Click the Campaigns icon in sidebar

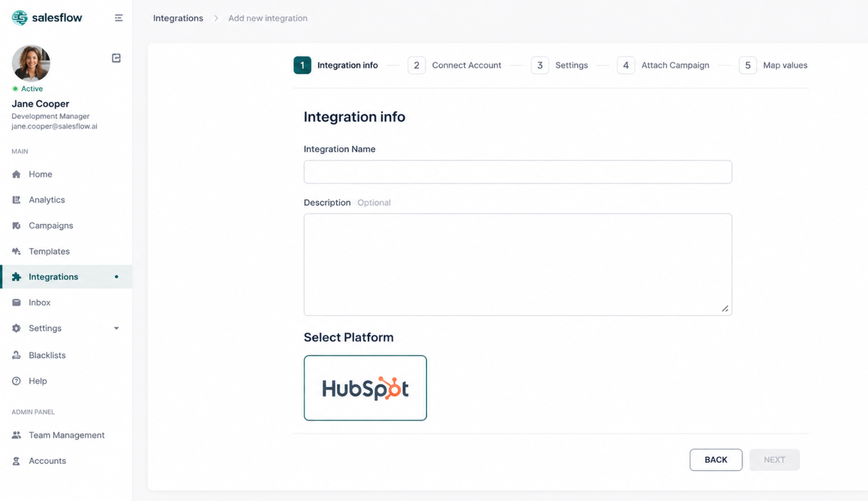click(x=16, y=226)
